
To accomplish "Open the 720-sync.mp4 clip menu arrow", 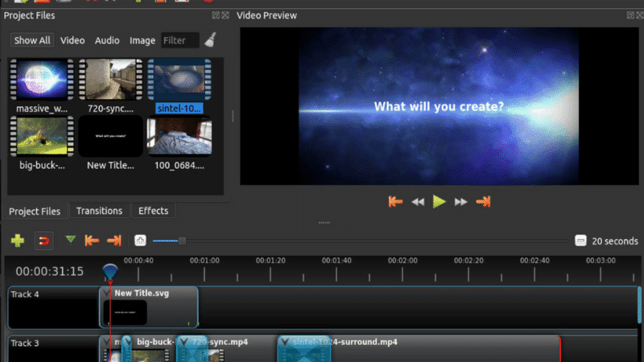I will point(184,342).
